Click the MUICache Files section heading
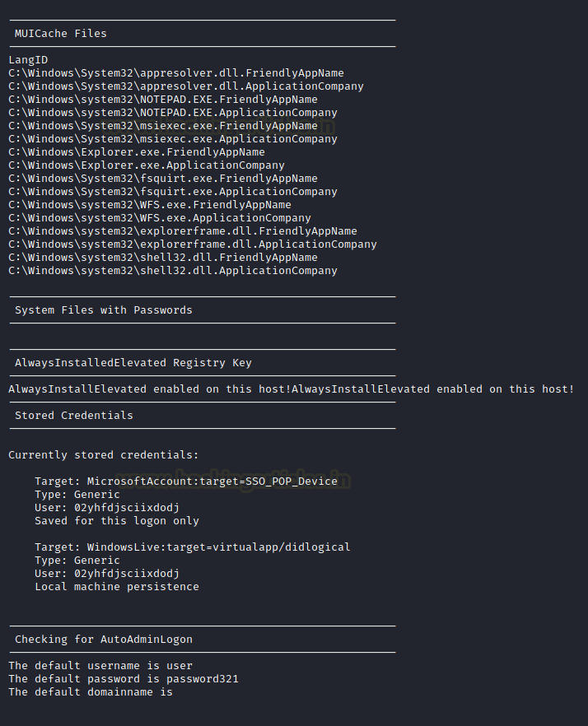 tap(61, 34)
